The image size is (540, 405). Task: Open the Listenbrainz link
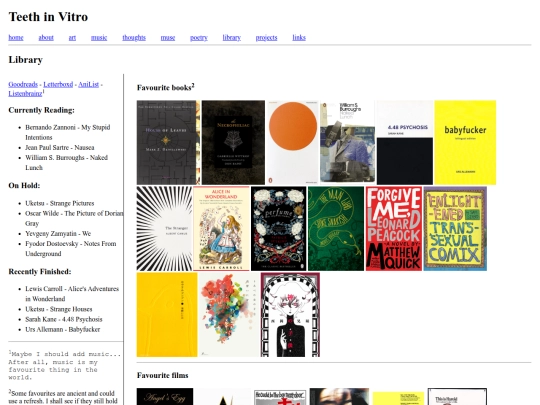tap(25, 93)
